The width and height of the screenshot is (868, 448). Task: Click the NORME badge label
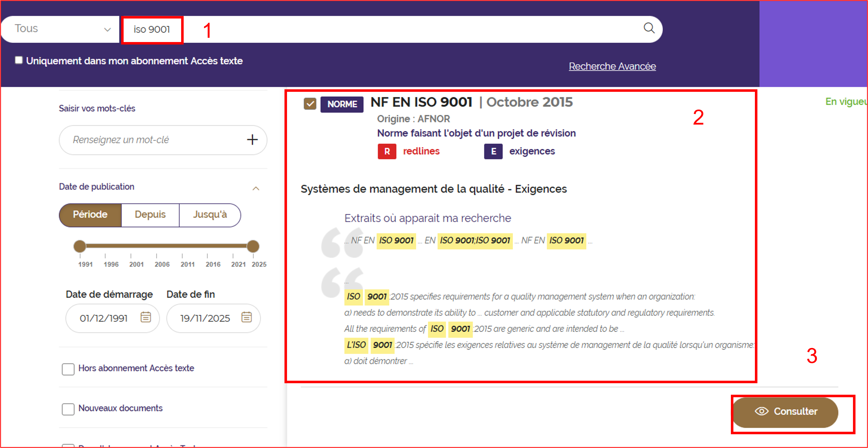tap(342, 104)
